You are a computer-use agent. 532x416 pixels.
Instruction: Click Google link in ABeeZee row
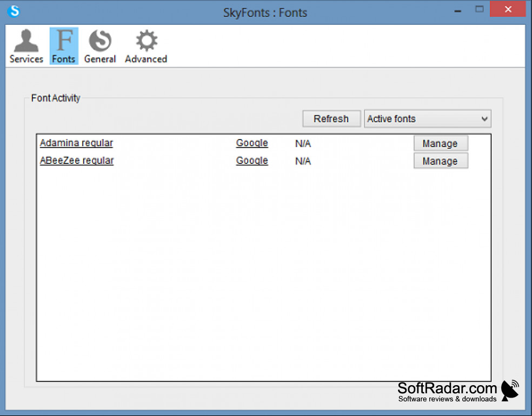point(252,160)
